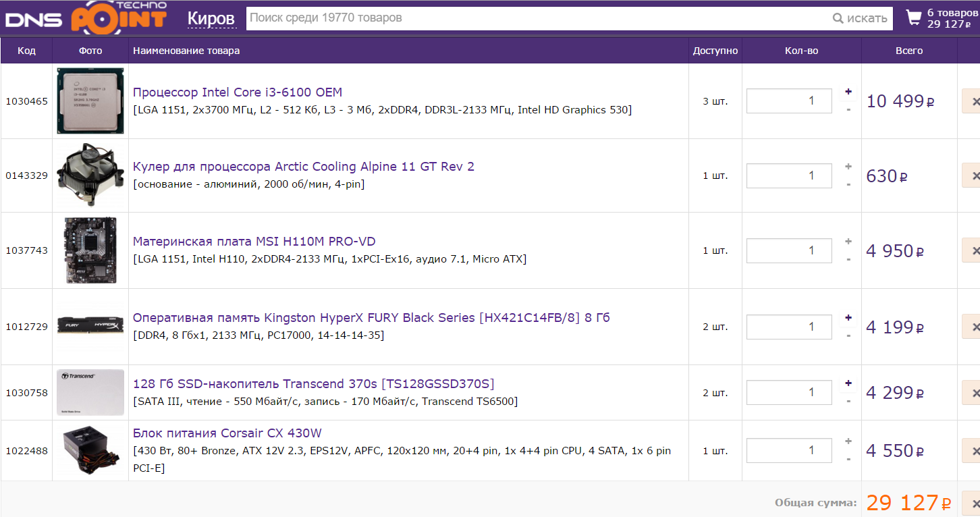Decrease quantity of Corsair CX 430W power supply
Viewport: 980px width, 517px height.
pos(848,459)
